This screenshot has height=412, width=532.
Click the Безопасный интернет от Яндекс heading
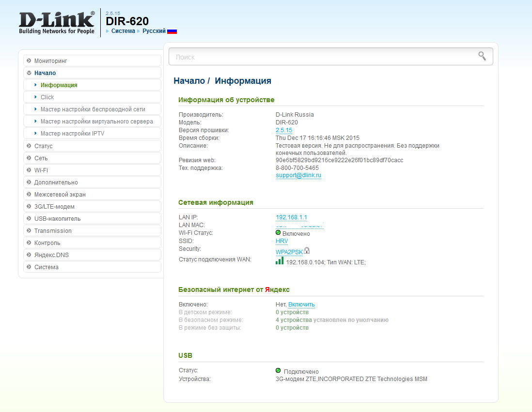234,290
